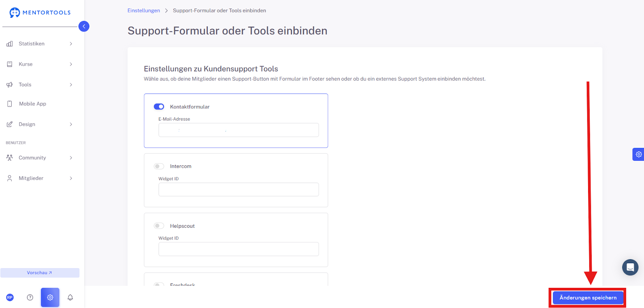Expand the Mitglieder menu chevron
The height and width of the screenshot is (308, 644).
coord(71,178)
